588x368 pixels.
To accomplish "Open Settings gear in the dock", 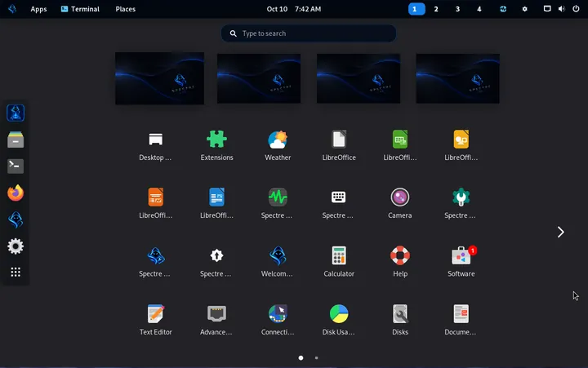I will pyautogui.click(x=16, y=246).
